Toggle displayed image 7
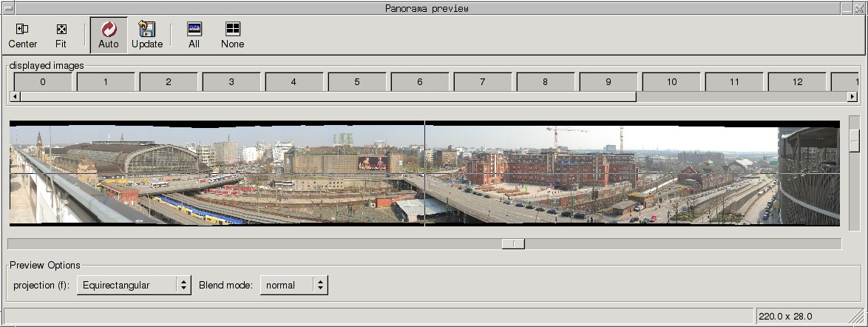The width and height of the screenshot is (868, 327). 482,81
